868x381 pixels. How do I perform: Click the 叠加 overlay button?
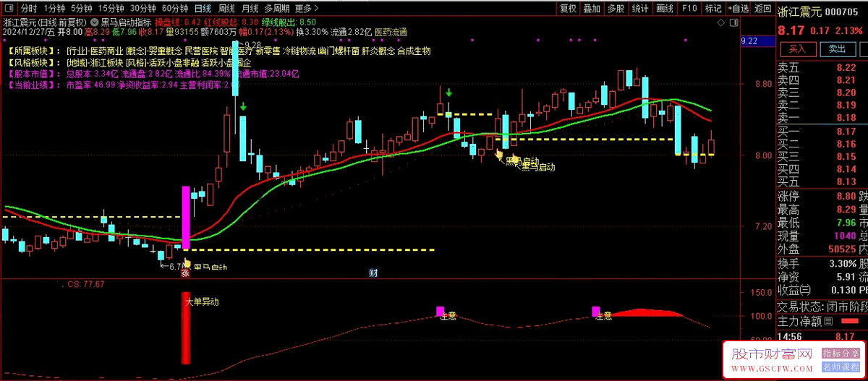592,9
